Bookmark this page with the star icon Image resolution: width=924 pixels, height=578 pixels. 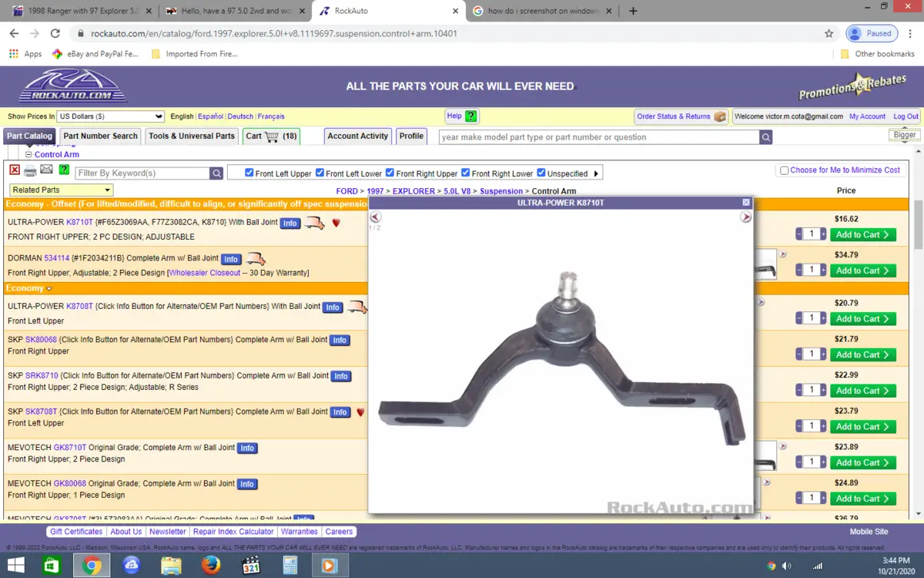(x=829, y=33)
